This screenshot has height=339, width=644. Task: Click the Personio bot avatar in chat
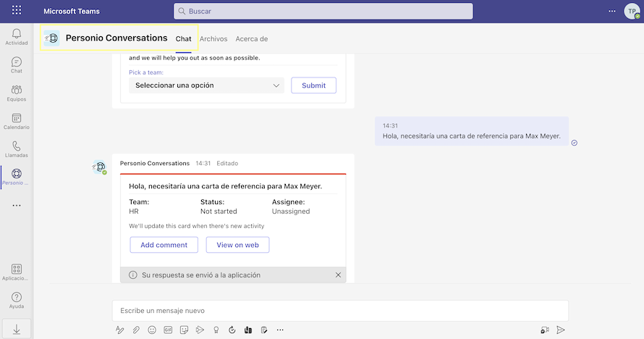[x=99, y=167]
